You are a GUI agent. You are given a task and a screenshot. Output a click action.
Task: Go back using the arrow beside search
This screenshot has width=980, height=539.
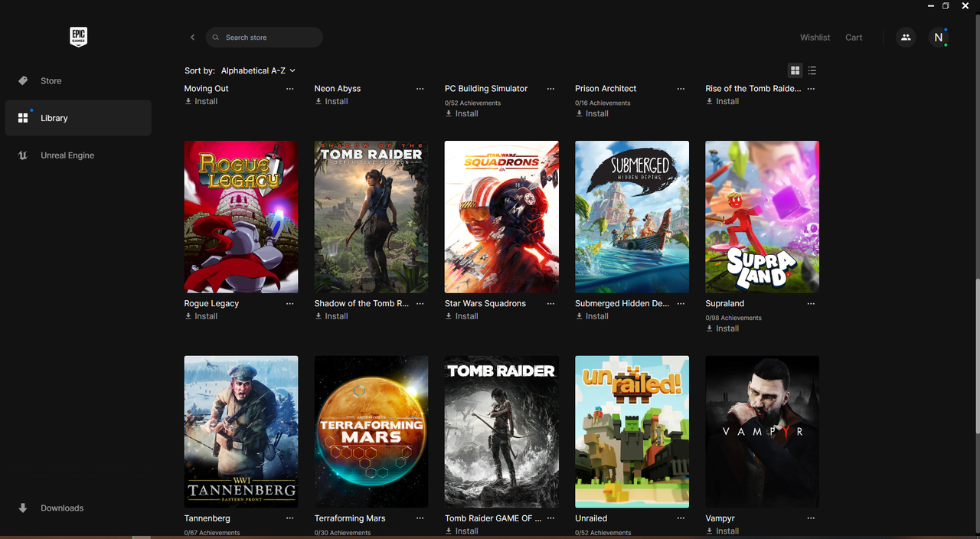192,38
